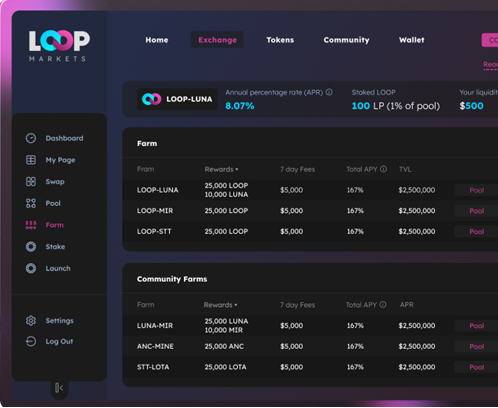Click the LOOP-LUNA farm row name
Screen dimensions: 498x408
[x=158, y=190]
